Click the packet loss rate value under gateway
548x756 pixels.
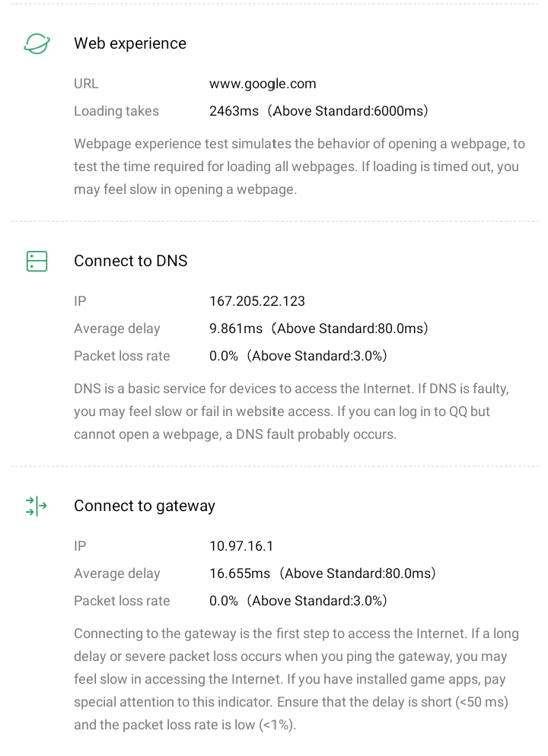tap(298, 602)
